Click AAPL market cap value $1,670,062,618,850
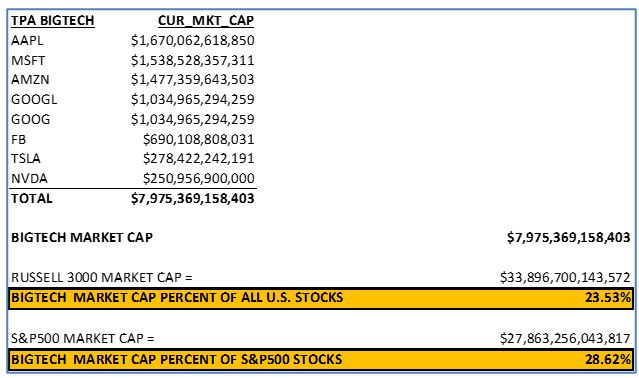Screen dimensions: 639x378 click(192, 40)
